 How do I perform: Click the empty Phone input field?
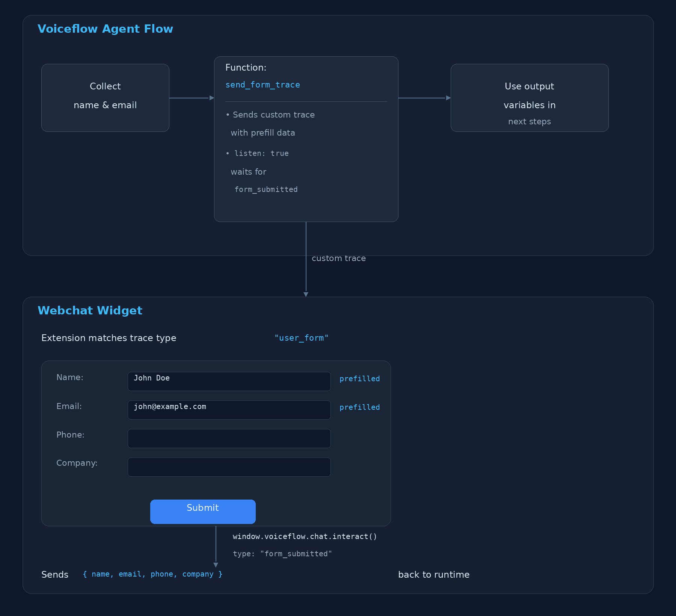coord(229,438)
